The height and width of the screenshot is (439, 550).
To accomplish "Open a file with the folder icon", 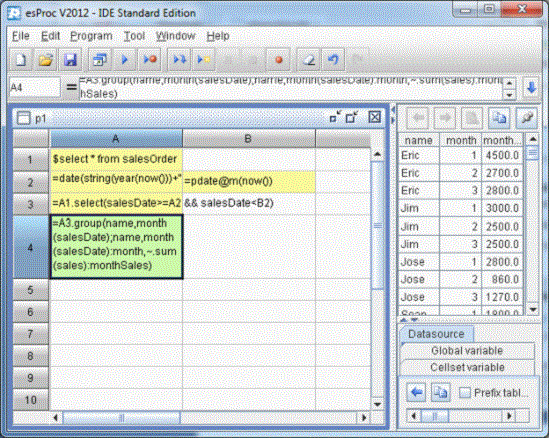I will (x=45, y=60).
